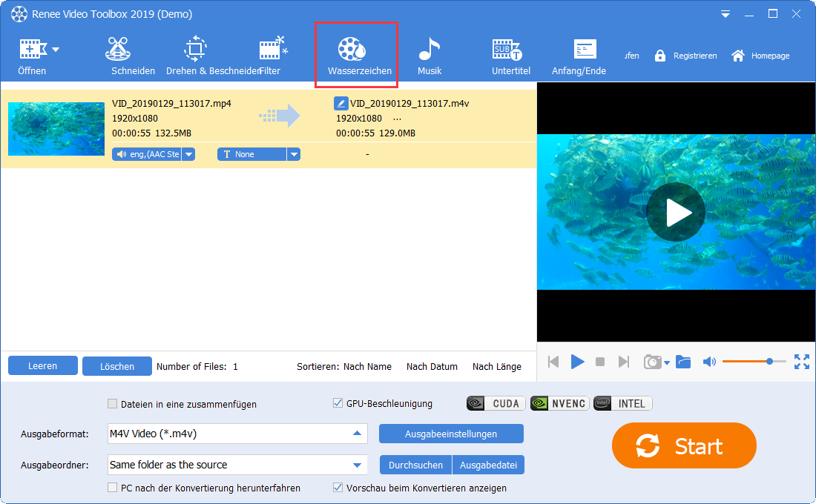This screenshot has width=816, height=504.
Task: Expand the Ausgabeordner dropdown
Action: coord(358,465)
